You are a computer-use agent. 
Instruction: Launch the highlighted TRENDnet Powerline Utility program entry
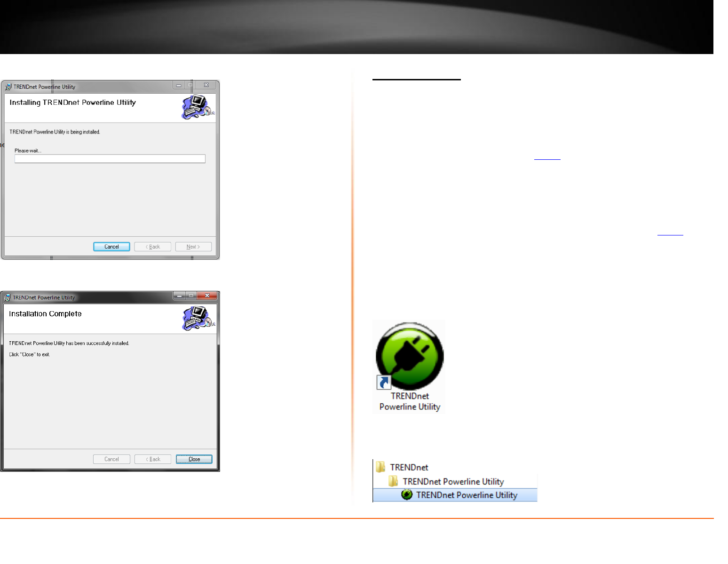pyautogui.click(x=455, y=495)
